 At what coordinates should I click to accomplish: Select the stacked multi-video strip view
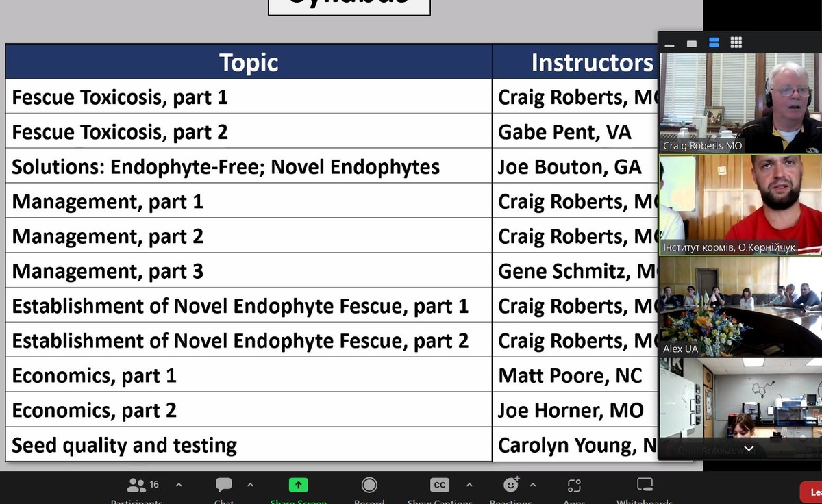[714, 42]
